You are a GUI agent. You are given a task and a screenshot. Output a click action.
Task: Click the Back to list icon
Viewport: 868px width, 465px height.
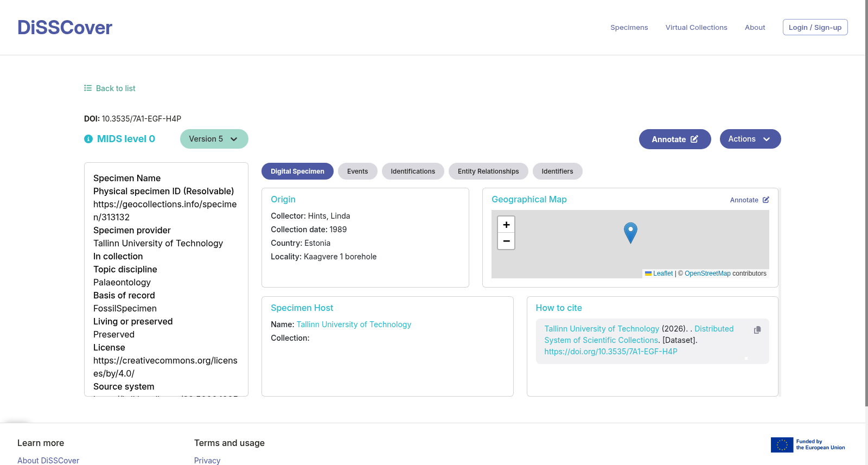tap(88, 88)
